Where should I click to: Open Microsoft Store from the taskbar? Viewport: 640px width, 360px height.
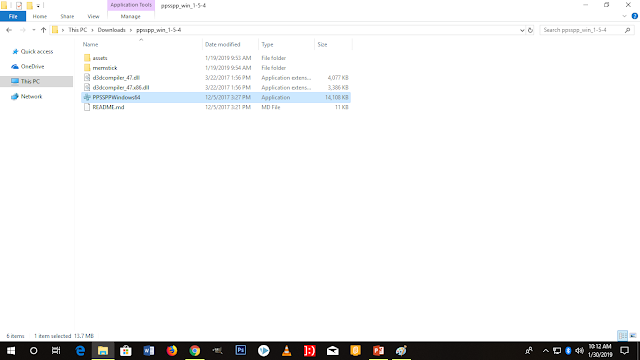126,351
